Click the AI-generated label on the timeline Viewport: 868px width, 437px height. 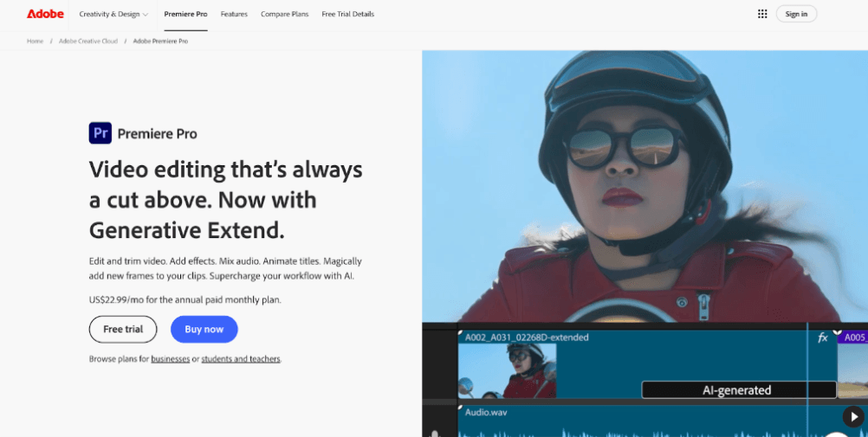[x=739, y=390]
